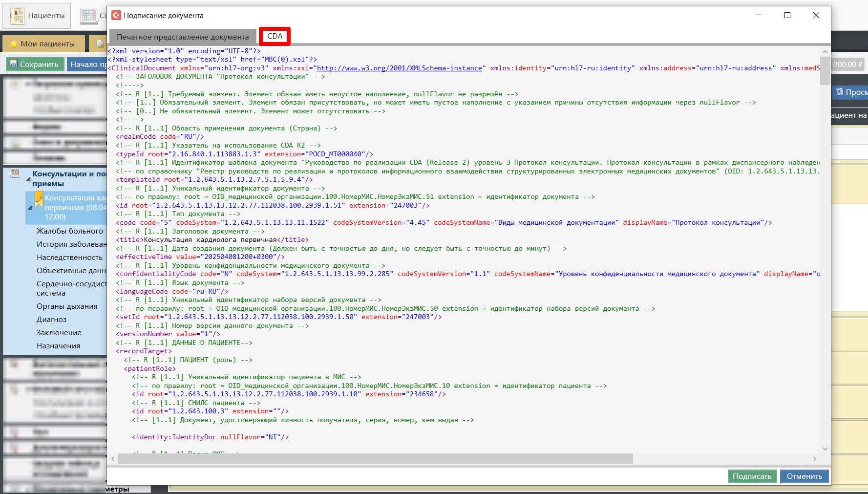
Task: Click the horizontal scrollbar thumb of XML view
Action: point(375,459)
